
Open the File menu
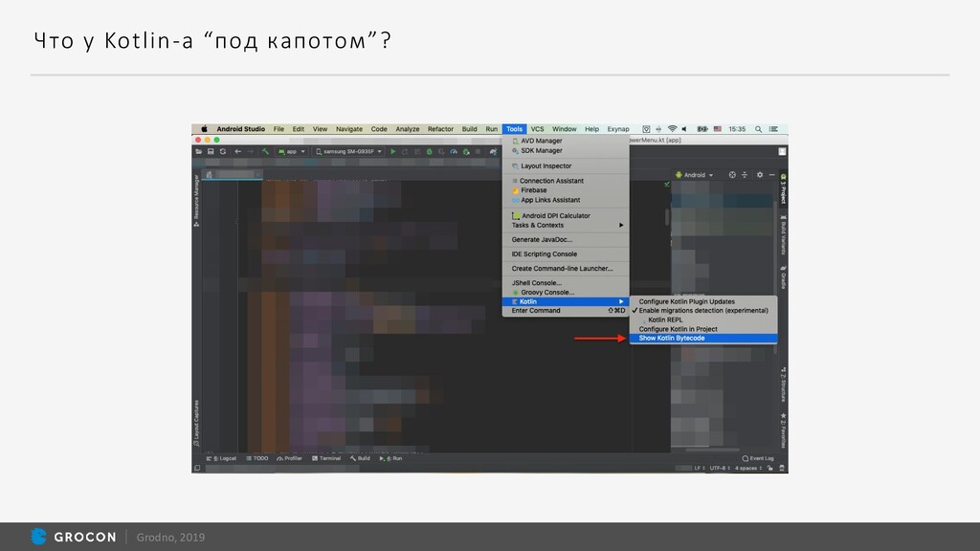coord(278,129)
